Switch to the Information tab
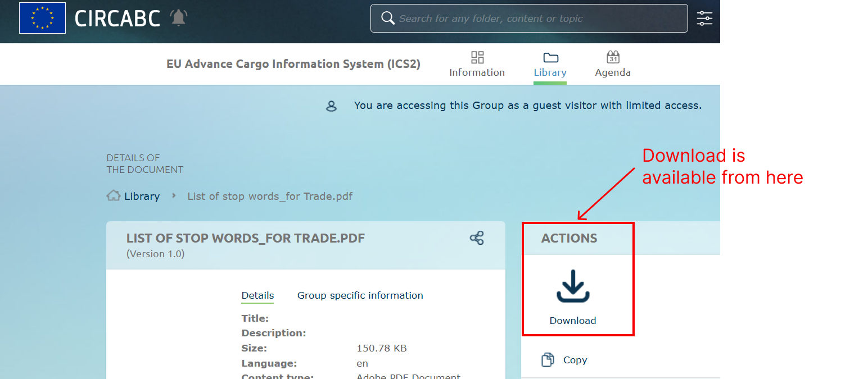868x379 pixels. click(x=477, y=65)
